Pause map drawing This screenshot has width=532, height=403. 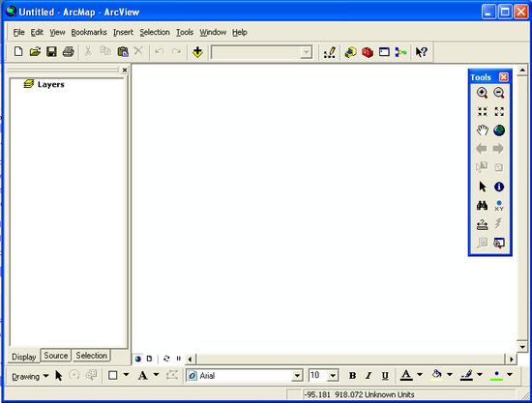pyautogui.click(x=179, y=359)
